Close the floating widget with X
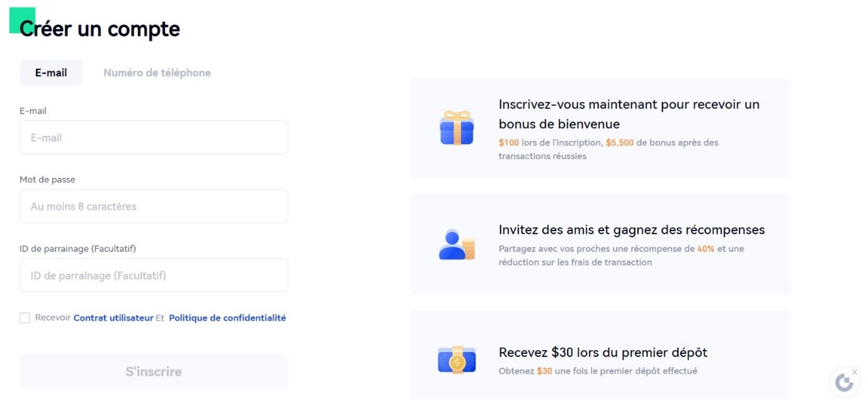The width and height of the screenshot is (868, 399). 855,372
